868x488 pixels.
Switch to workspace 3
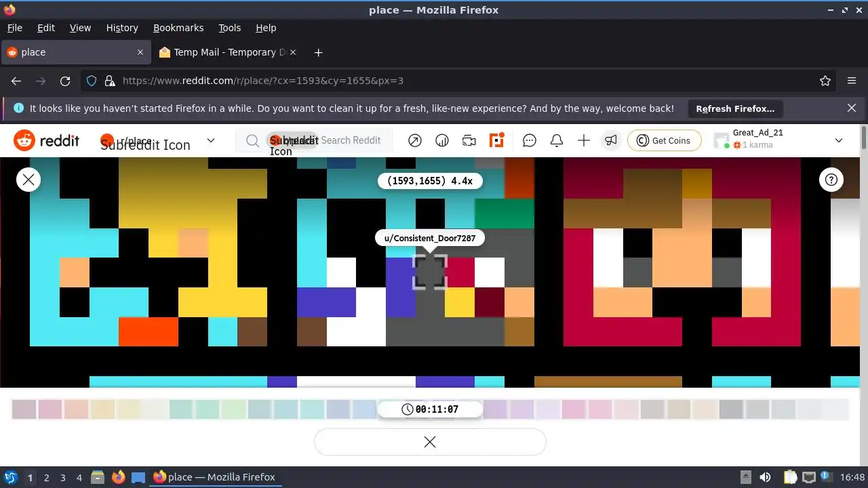pyautogui.click(x=62, y=478)
